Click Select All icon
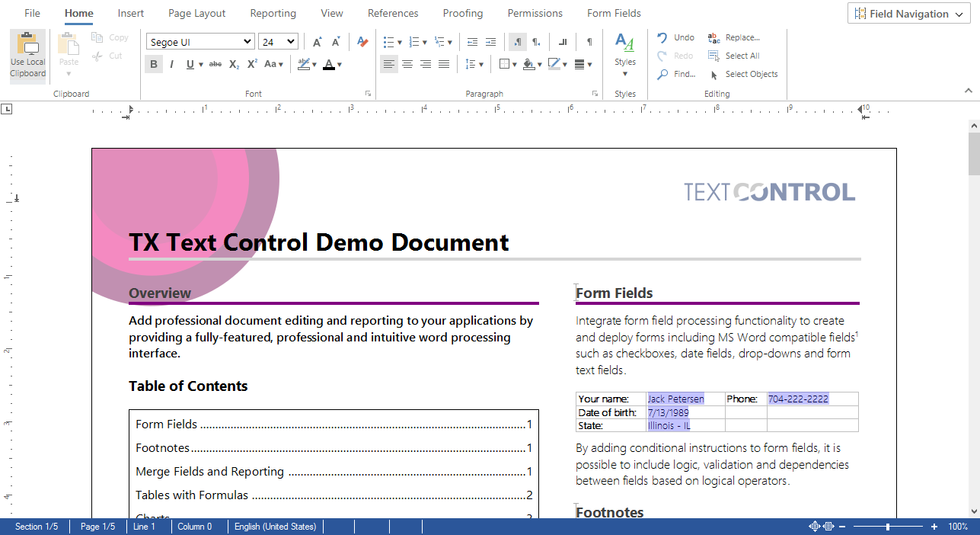980x535 pixels. click(x=713, y=56)
